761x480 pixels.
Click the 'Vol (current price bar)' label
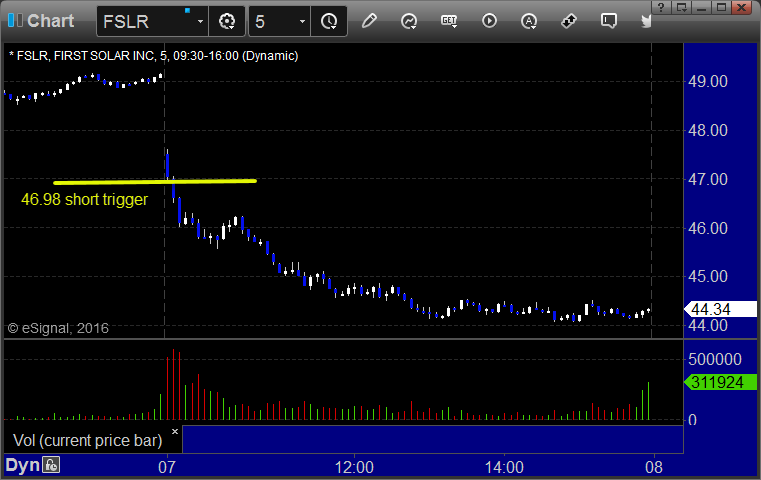point(87,441)
